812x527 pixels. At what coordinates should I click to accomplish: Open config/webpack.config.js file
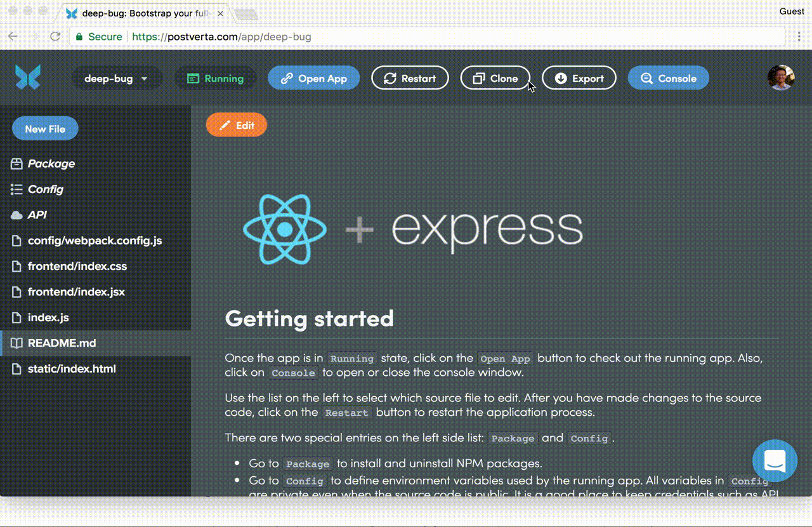[95, 241]
